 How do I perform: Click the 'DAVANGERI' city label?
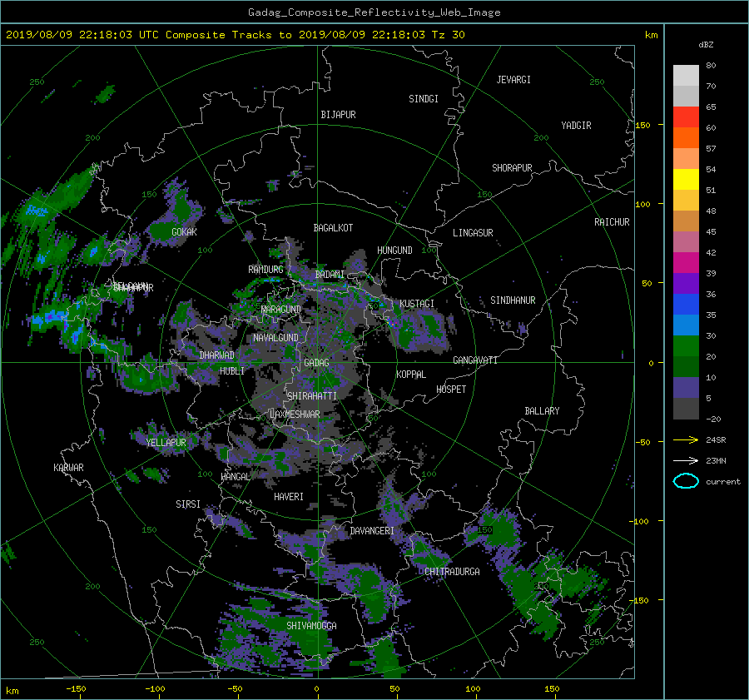point(372,531)
